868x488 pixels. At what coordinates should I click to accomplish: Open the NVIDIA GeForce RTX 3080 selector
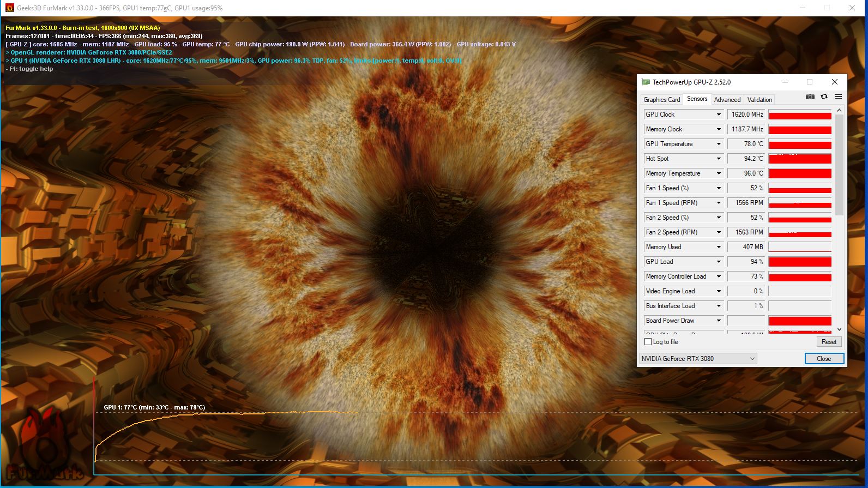point(698,359)
